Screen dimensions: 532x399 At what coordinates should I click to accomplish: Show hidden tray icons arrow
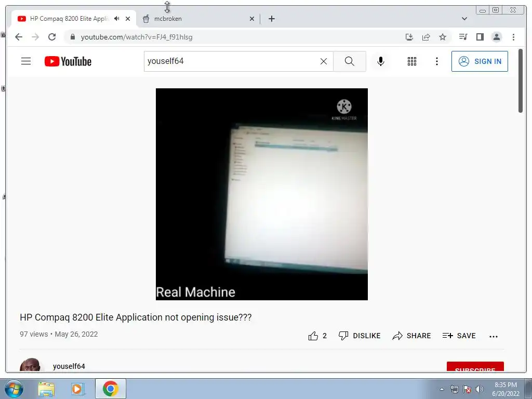[442, 389]
